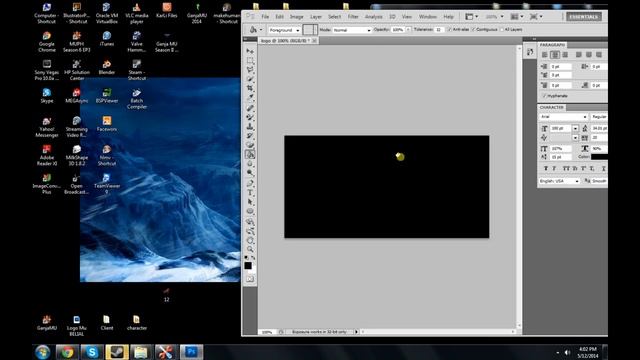Open Google Chrome from the taskbar

pyautogui.click(x=67, y=352)
